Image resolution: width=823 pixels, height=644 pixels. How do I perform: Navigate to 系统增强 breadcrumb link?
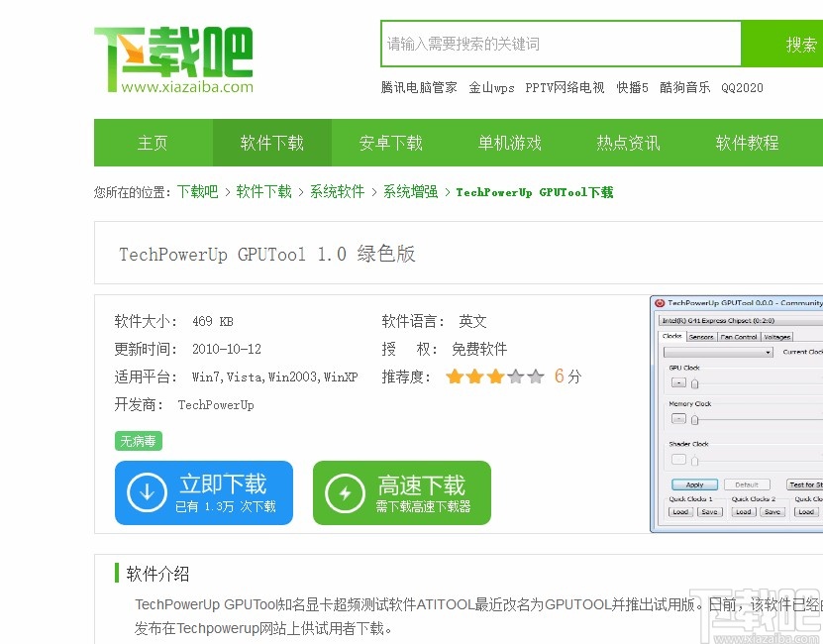(x=410, y=192)
